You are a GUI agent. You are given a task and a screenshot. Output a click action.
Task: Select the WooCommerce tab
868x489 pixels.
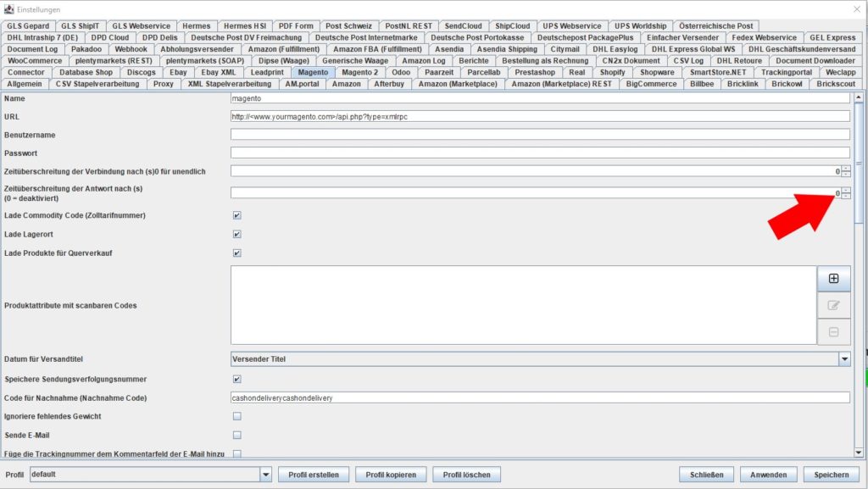coord(35,61)
